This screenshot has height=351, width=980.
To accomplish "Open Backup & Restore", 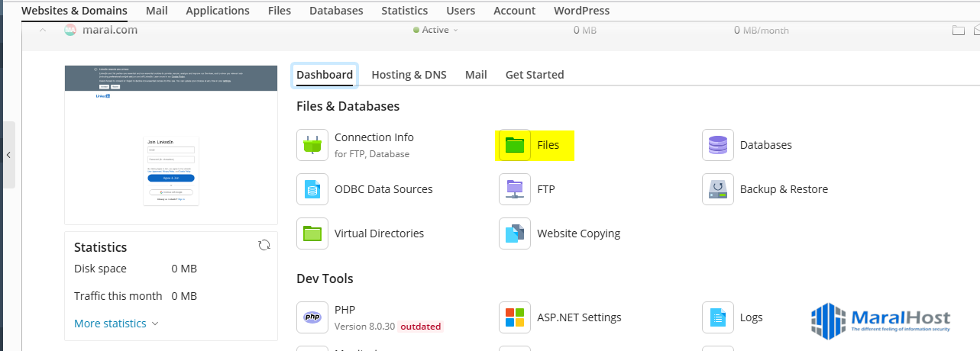I will pos(717,189).
